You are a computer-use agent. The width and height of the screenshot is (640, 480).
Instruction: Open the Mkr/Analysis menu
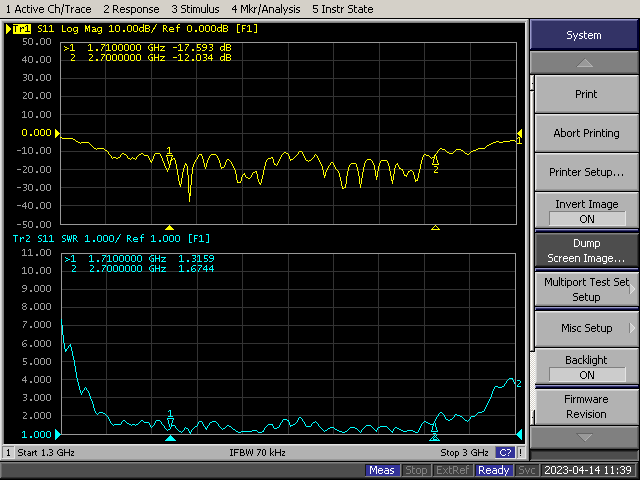point(266,9)
